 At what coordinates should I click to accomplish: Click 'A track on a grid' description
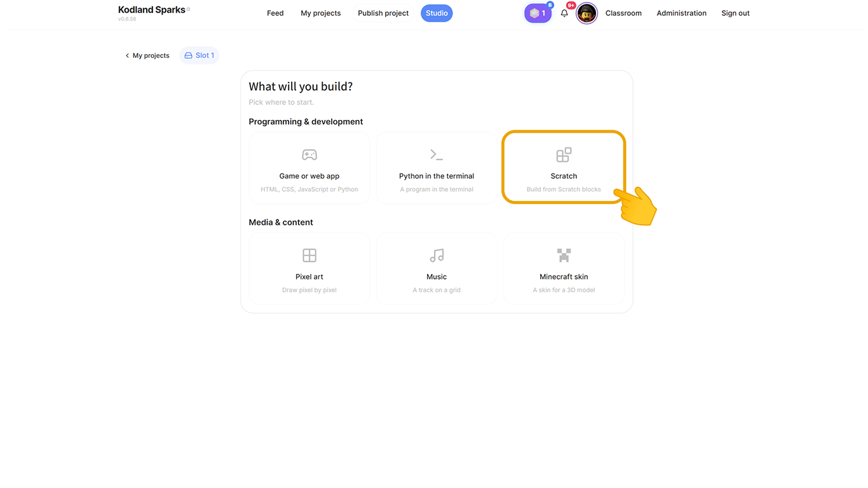pyautogui.click(x=437, y=290)
